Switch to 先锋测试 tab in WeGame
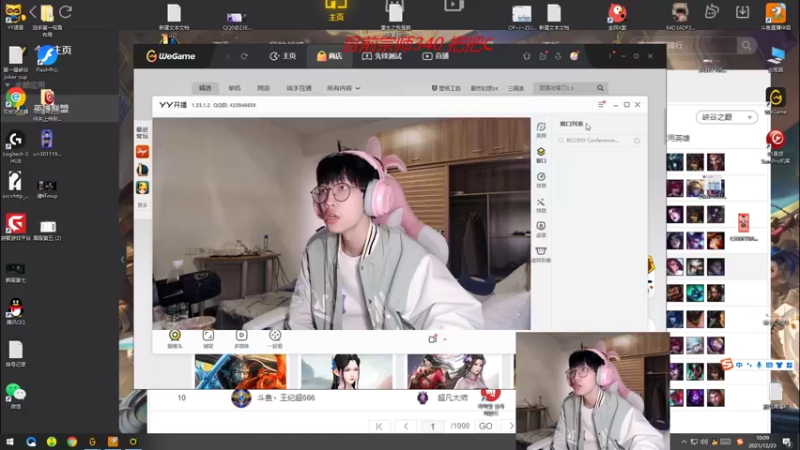The width and height of the screenshot is (800, 450). [x=382, y=56]
